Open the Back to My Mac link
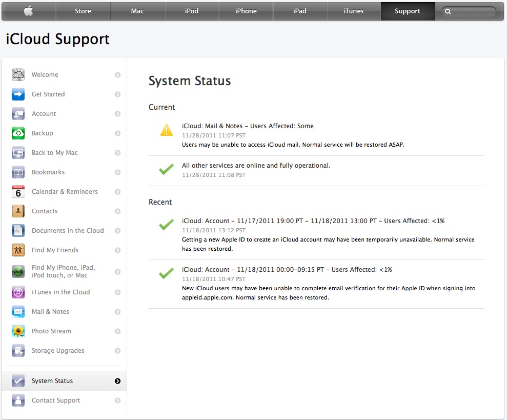Image resolution: width=507 pixels, height=420 pixels. tap(55, 153)
